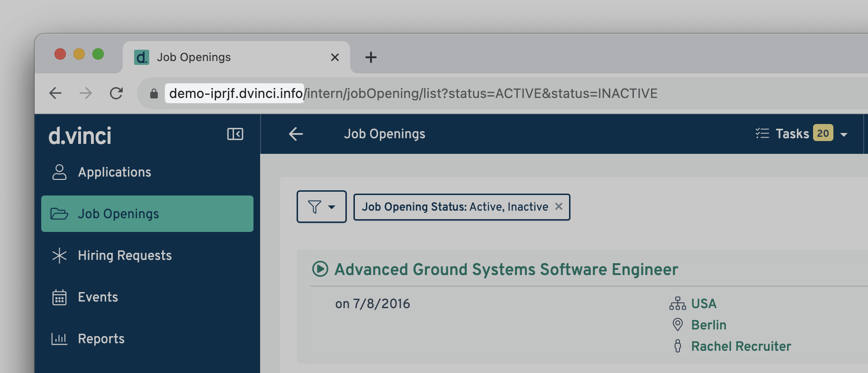The image size is (868, 373).
Task: Open a new browser tab
Action: 371,57
